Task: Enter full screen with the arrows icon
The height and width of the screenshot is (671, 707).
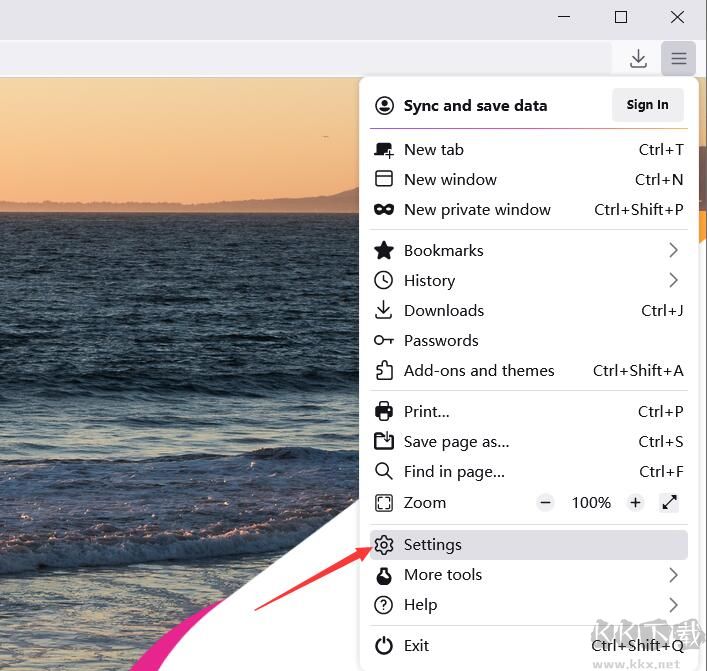Action: point(670,503)
